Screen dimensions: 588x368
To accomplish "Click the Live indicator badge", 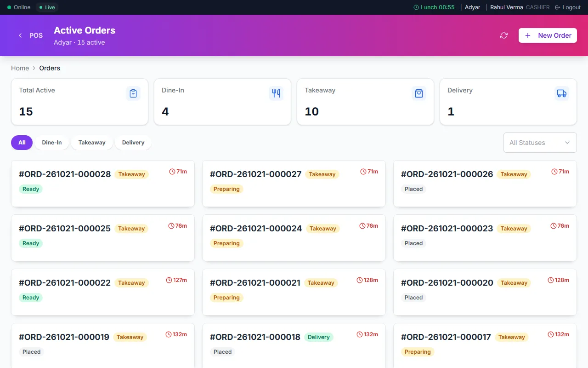I will click(47, 7).
